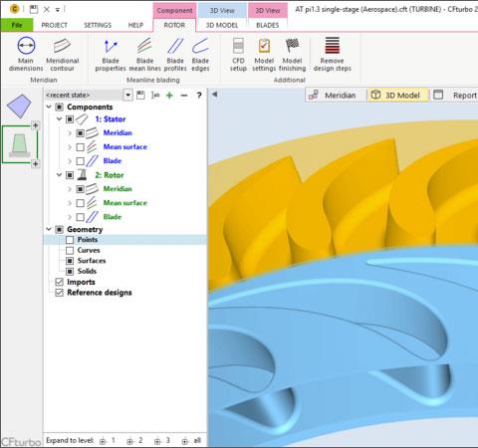Switch to Report view

click(456, 96)
